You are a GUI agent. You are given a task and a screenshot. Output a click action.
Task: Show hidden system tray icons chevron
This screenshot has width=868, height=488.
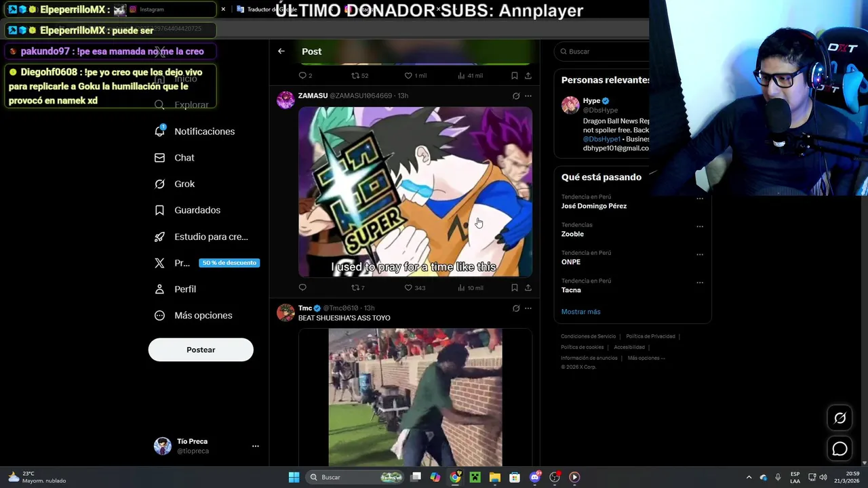click(749, 477)
